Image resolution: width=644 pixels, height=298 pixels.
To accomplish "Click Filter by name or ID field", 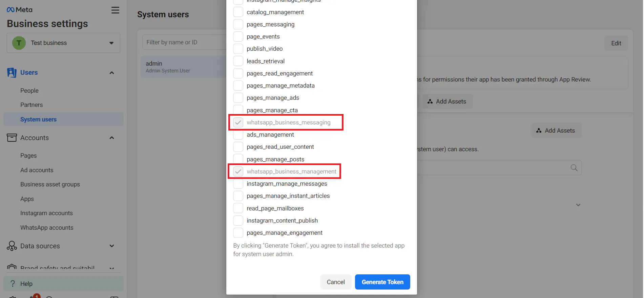I will tap(185, 42).
